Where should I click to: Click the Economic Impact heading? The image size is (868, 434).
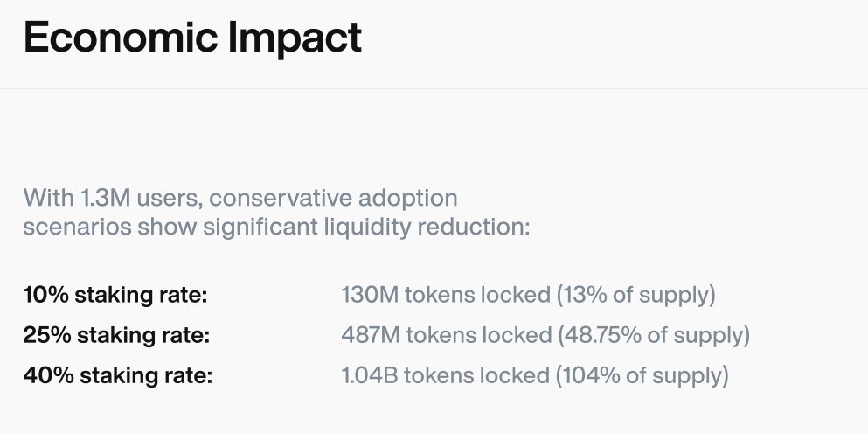click(192, 37)
